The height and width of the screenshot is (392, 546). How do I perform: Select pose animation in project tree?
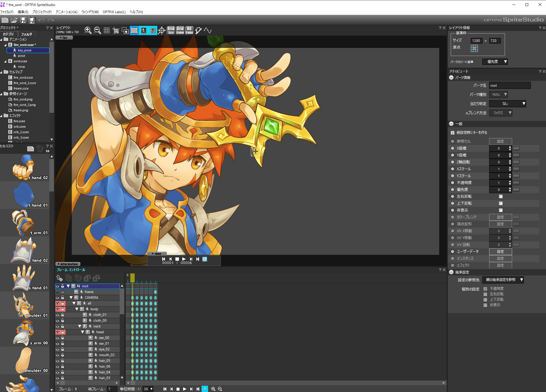tap(22, 56)
